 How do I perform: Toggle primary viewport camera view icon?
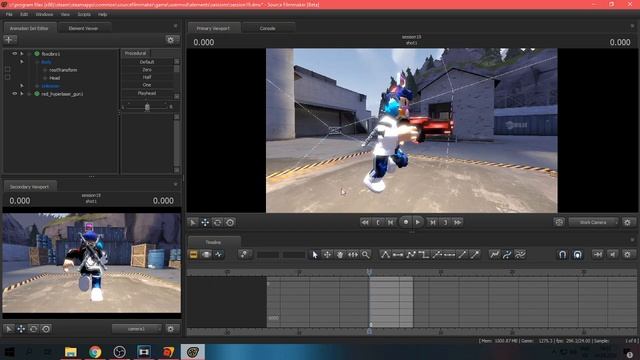click(x=559, y=222)
